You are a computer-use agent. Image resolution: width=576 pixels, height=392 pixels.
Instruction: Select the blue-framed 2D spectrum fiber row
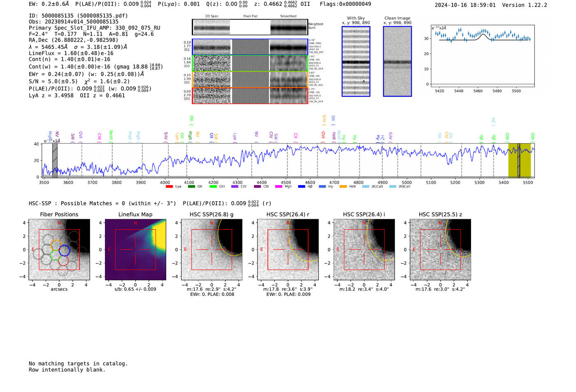pos(250,47)
